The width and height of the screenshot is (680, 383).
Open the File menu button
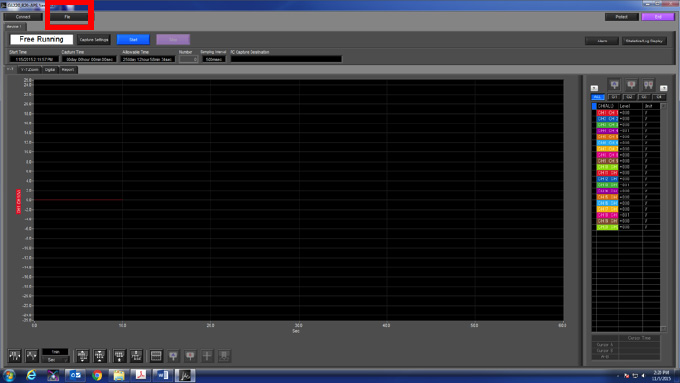click(68, 17)
